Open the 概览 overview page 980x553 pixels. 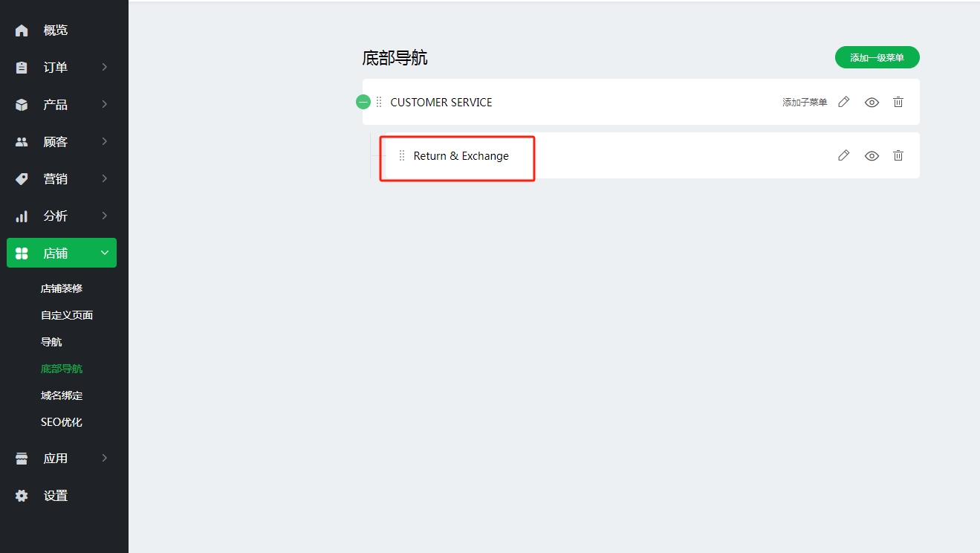(x=56, y=30)
